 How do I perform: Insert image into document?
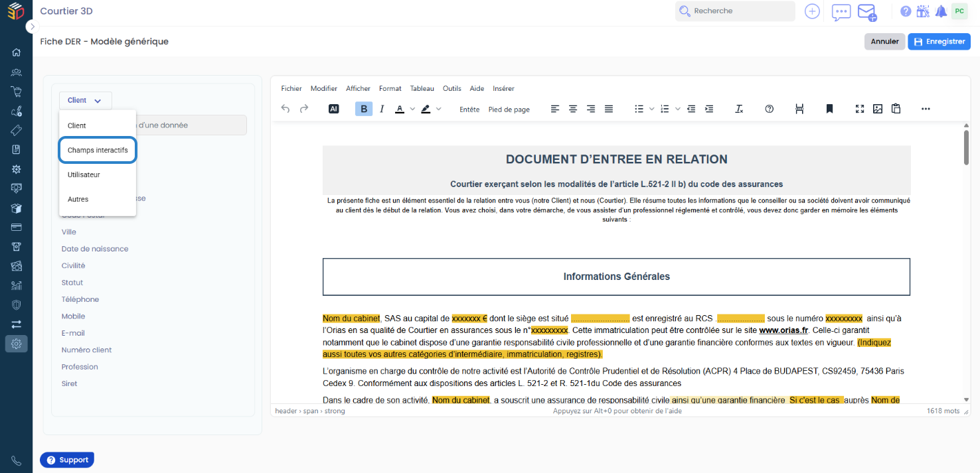[x=878, y=109]
